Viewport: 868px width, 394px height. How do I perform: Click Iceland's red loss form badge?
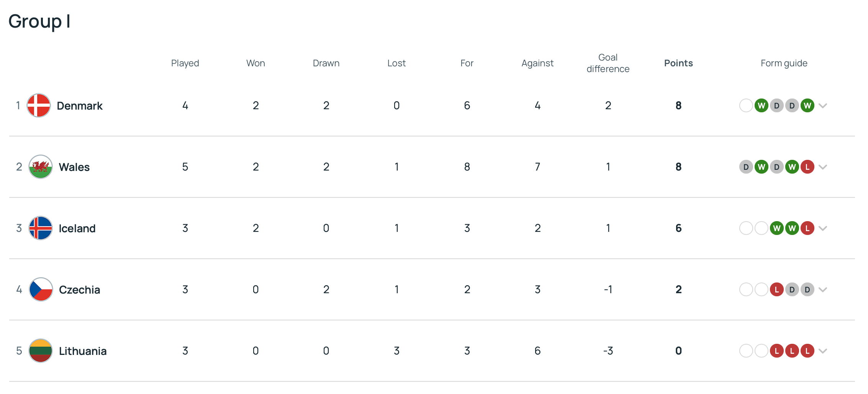point(807,228)
